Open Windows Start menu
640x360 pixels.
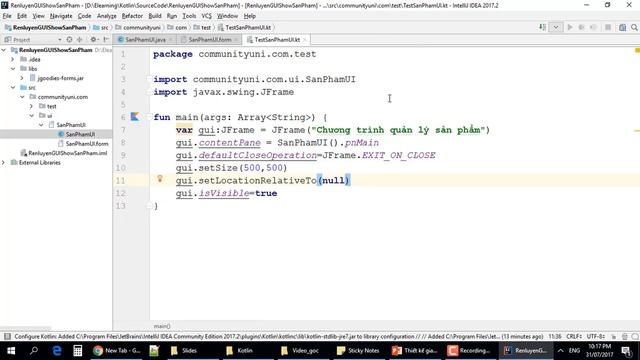tap(11, 351)
